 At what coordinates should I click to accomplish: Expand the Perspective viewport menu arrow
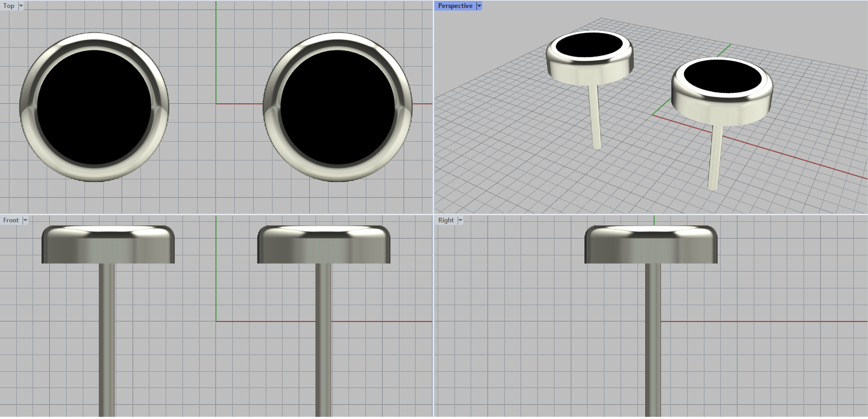(x=479, y=6)
